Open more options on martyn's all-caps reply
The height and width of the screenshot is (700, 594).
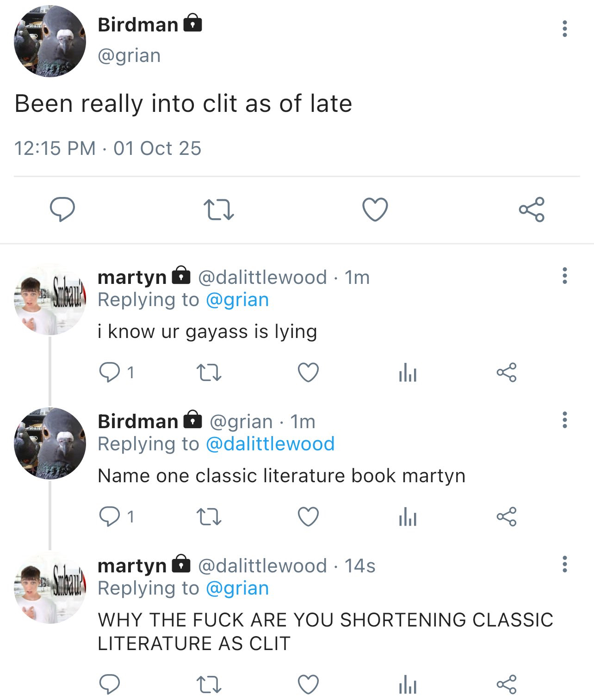[564, 564]
